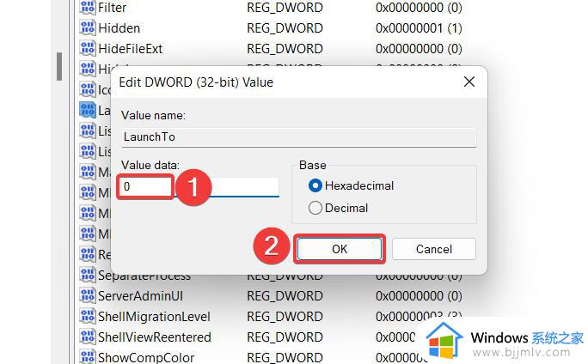Click the highlighted LaunchTo value icon
Screen dimensions: 588x364
[x=88, y=110]
